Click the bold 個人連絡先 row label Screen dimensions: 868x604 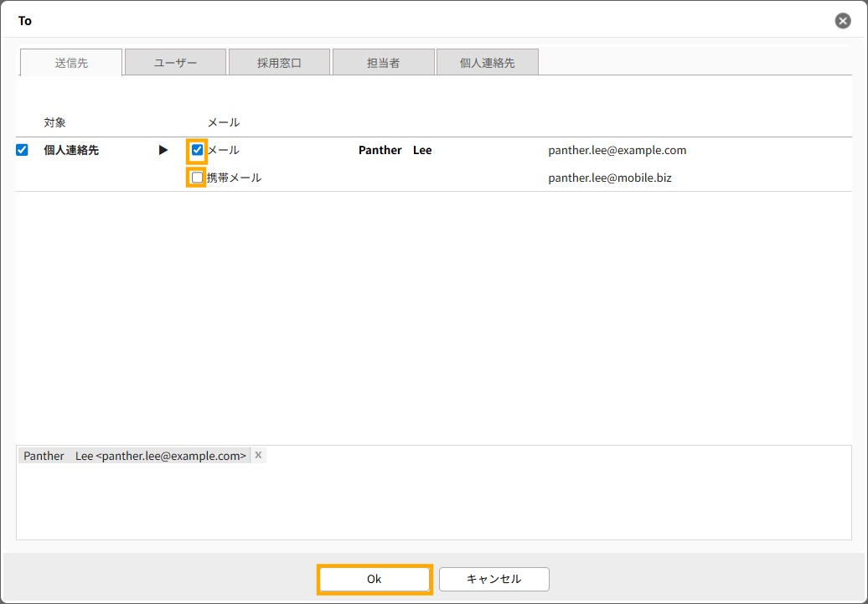[x=71, y=150]
